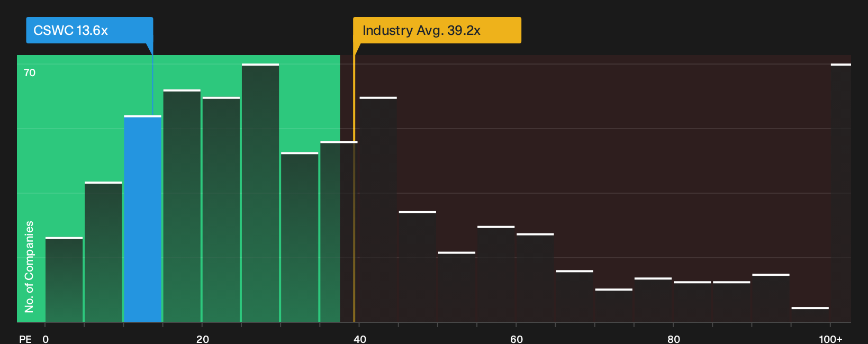This screenshot has width=868, height=344.
Task: Click the bar for PE 65–70
Action: coord(574,296)
